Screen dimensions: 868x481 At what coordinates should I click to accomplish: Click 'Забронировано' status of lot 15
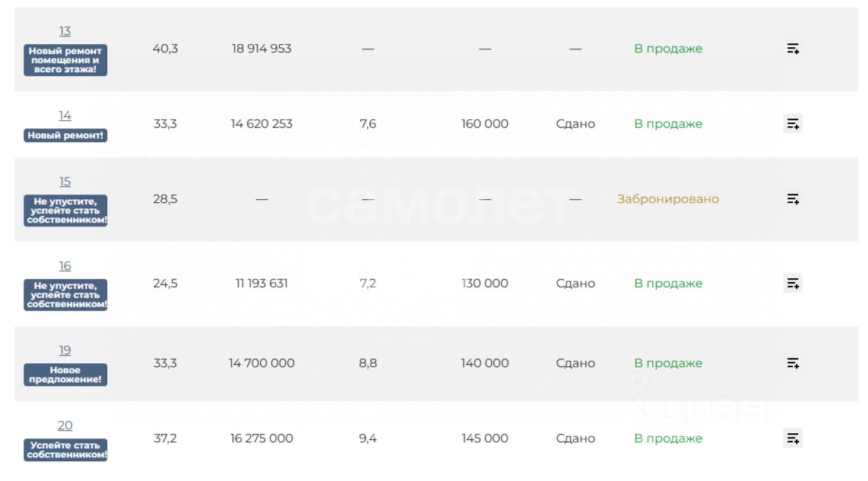pyautogui.click(x=667, y=199)
